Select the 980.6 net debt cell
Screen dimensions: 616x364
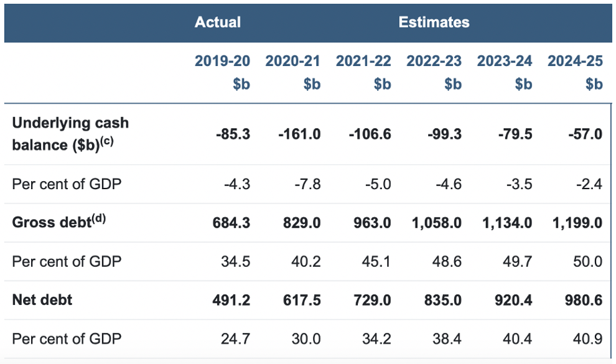584,301
